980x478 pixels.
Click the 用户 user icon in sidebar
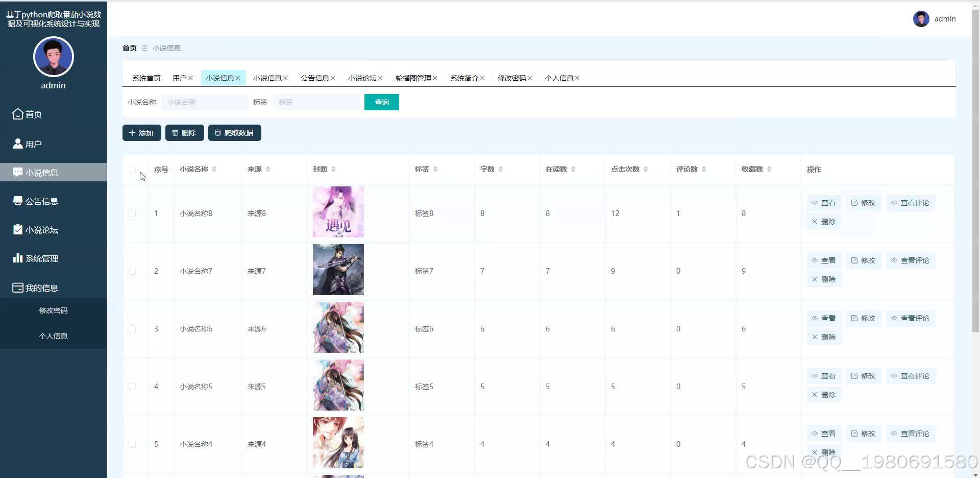click(17, 144)
